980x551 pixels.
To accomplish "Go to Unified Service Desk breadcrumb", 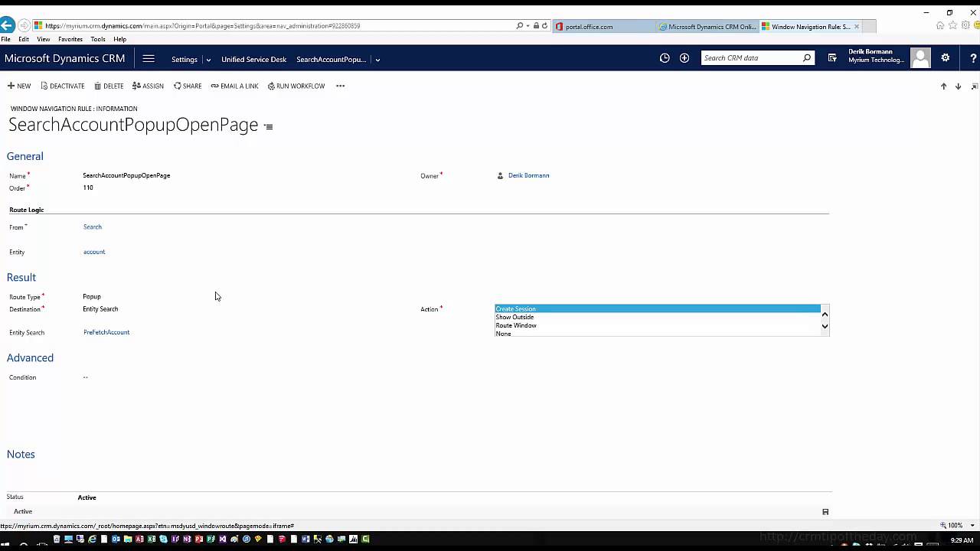I will 254,59.
